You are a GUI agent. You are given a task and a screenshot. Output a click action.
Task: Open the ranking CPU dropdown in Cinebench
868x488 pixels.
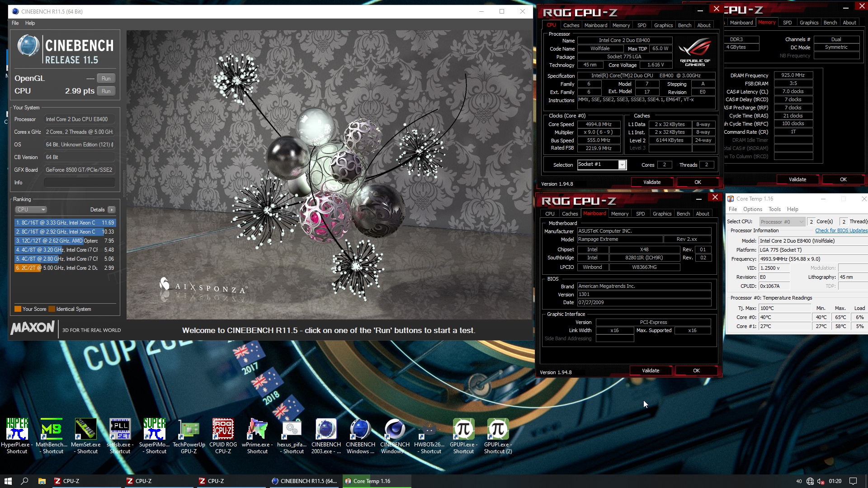(x=31, y=210)
